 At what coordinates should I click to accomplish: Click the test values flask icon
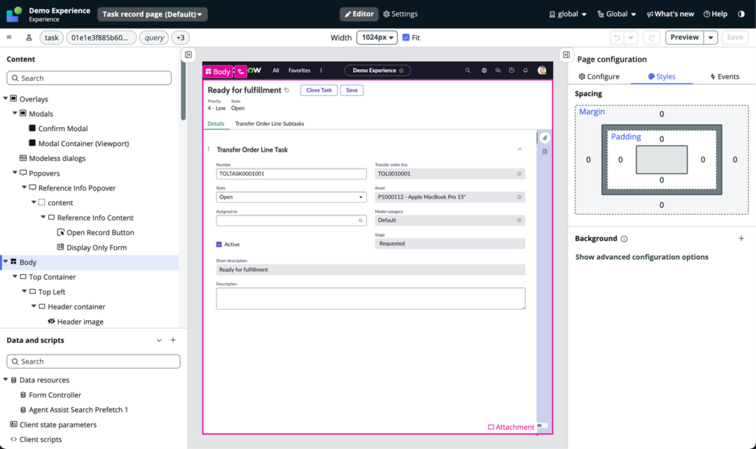(x=29, y=38)
